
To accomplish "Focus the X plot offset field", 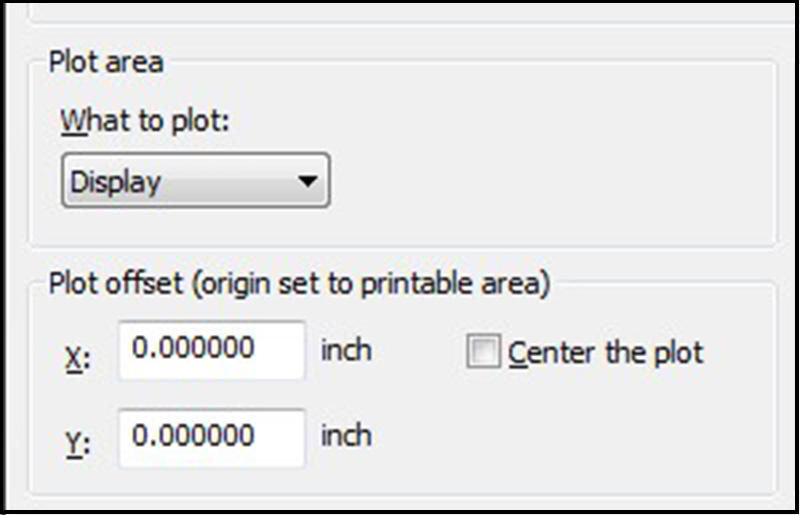I will click(x=211, y=350).
